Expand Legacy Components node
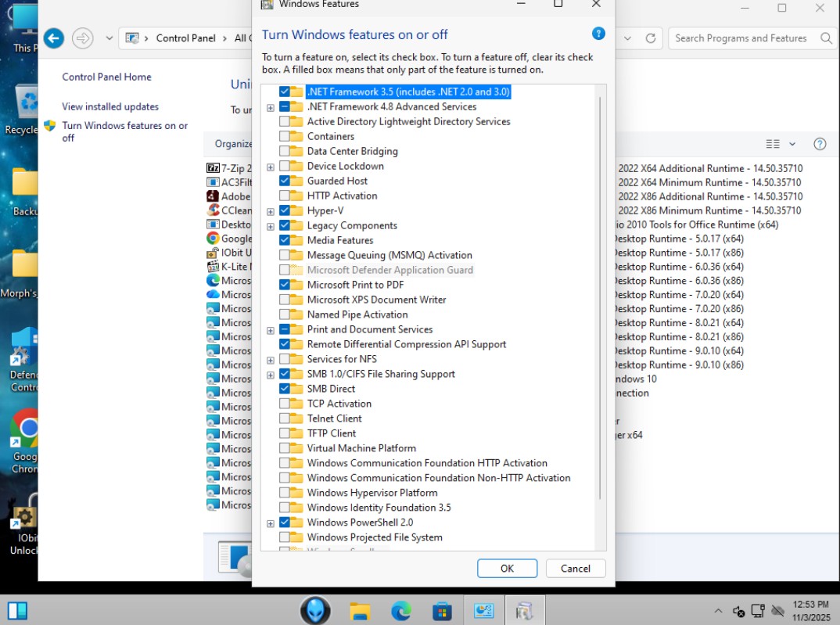This screenshot has width=840, height=625. click(x=271, y=227)
